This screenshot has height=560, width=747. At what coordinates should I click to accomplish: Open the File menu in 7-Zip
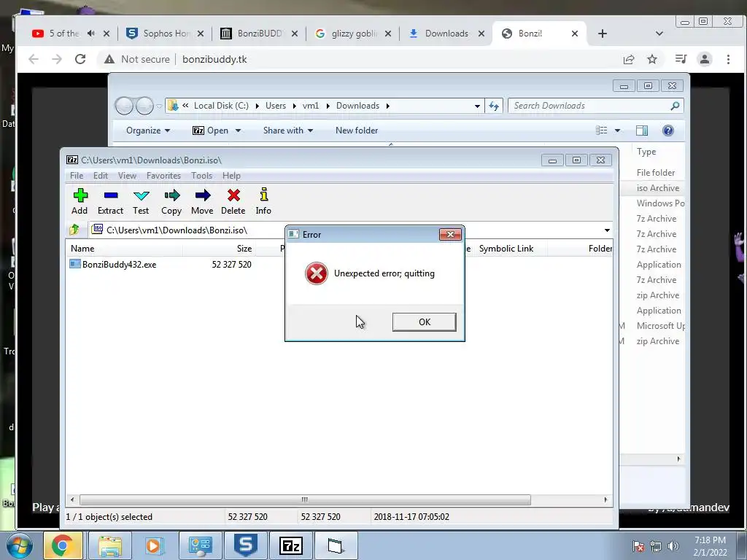click(77, 176)
